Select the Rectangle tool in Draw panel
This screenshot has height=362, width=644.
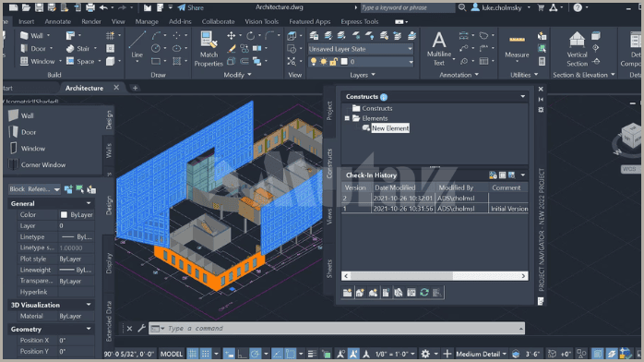[x=156, y=61]
